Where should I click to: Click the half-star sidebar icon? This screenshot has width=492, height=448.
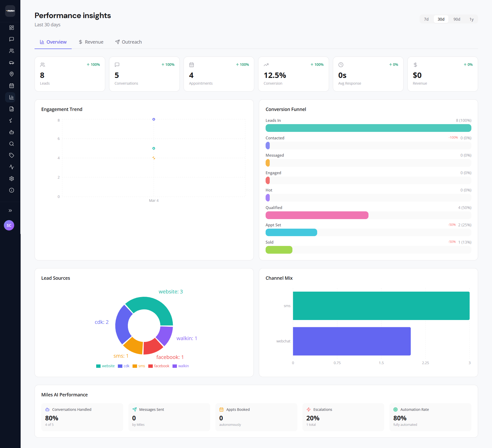[x=11, y=121]
